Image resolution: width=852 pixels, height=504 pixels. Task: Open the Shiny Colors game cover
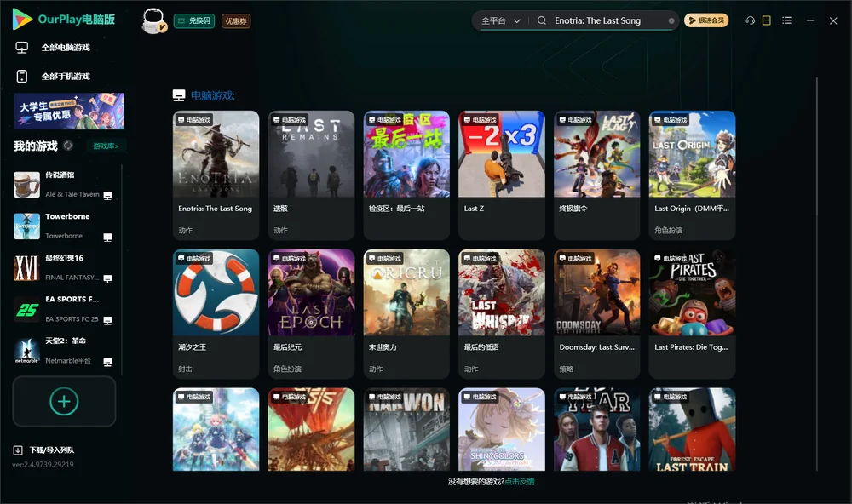tap(502, 429)
